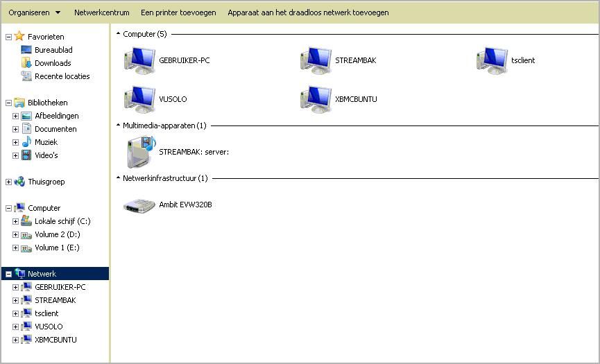Click Een printer toevoegen in the toolbar
Viewport: 600px width, 364px height.
[x=178, y=12]
